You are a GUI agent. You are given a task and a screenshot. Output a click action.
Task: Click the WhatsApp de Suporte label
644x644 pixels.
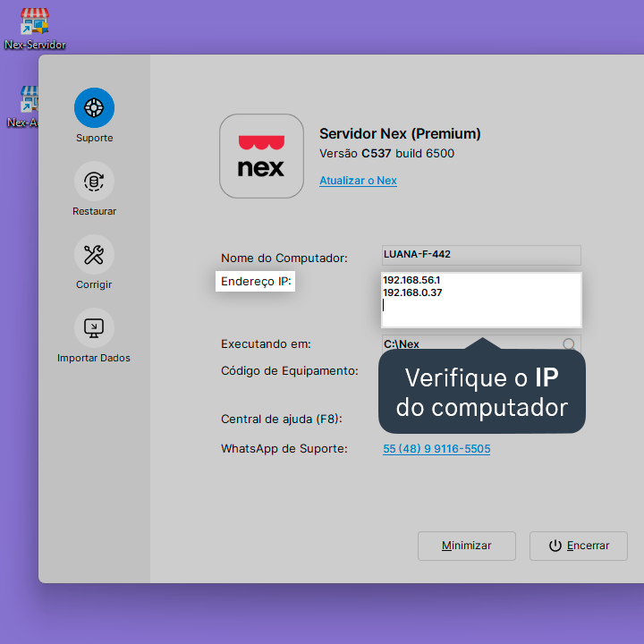[x=284, y=448]
